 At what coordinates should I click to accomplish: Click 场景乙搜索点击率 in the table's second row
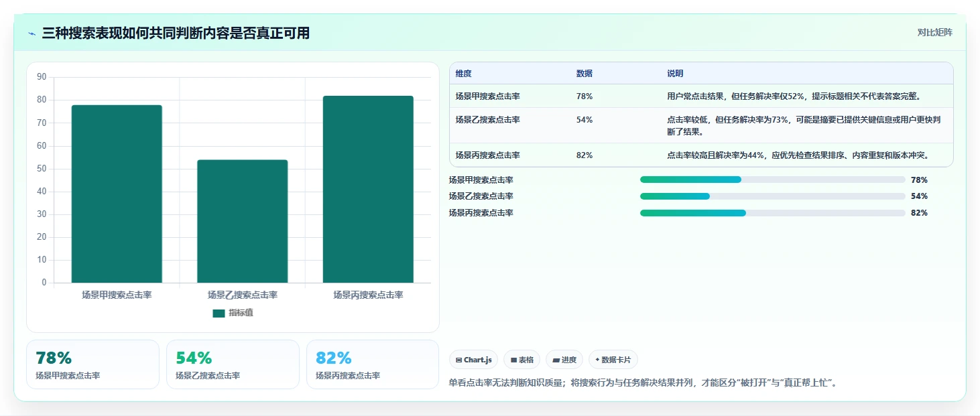pyautogui.click(x=487, y=120)
